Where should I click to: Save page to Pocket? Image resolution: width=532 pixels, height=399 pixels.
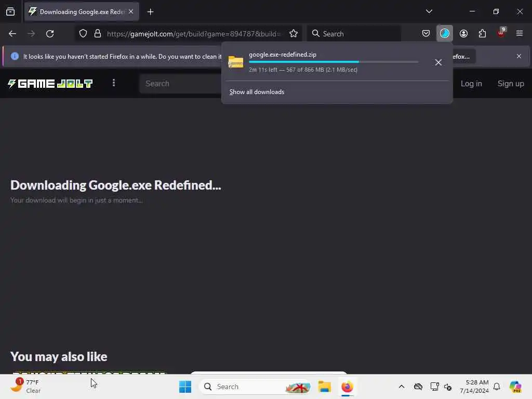[426, 34]
